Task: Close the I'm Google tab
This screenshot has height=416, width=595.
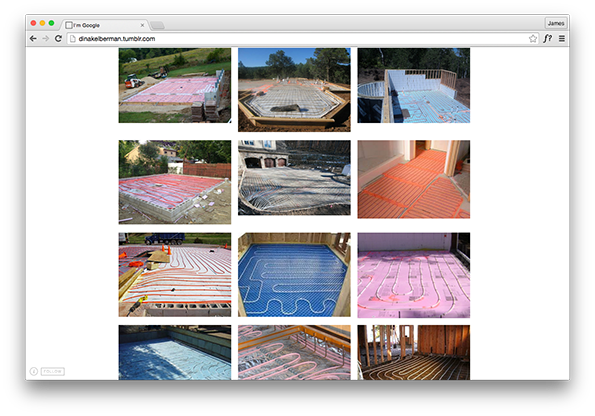Action: [142, 25]
